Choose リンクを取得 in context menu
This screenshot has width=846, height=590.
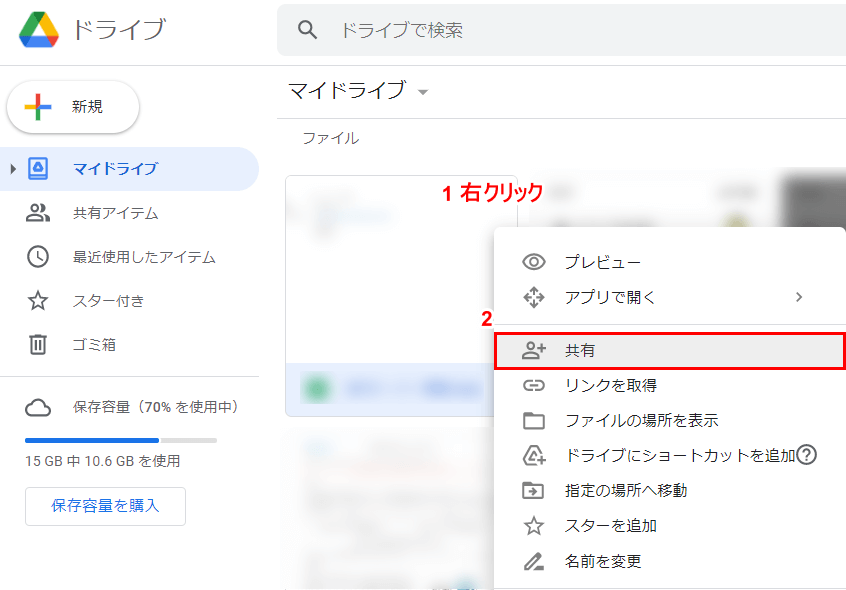(x=610, y=385)
